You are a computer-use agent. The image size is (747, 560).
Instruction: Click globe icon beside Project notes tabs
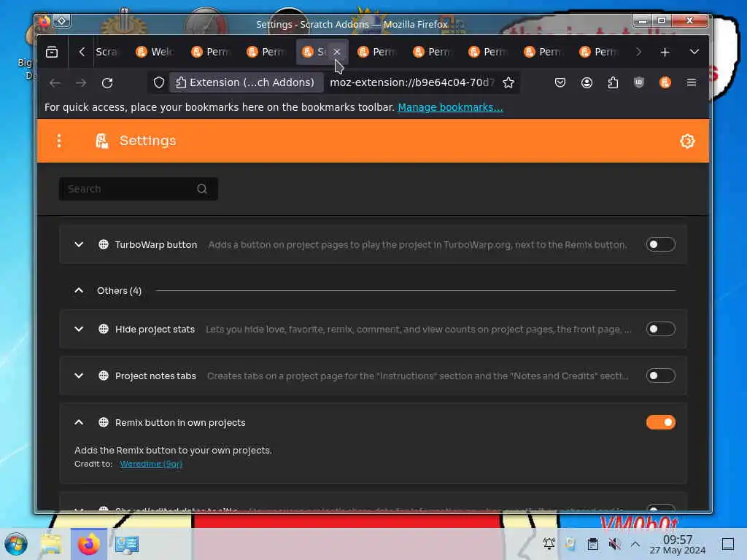[104, 376]
